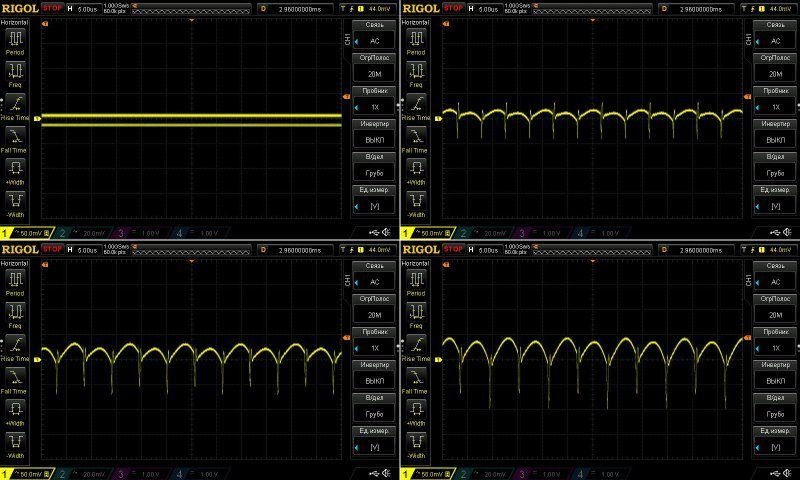Click RIGOL logo in bottom-left scope
This screenshot has height=480, width=800.
(20, 248)
